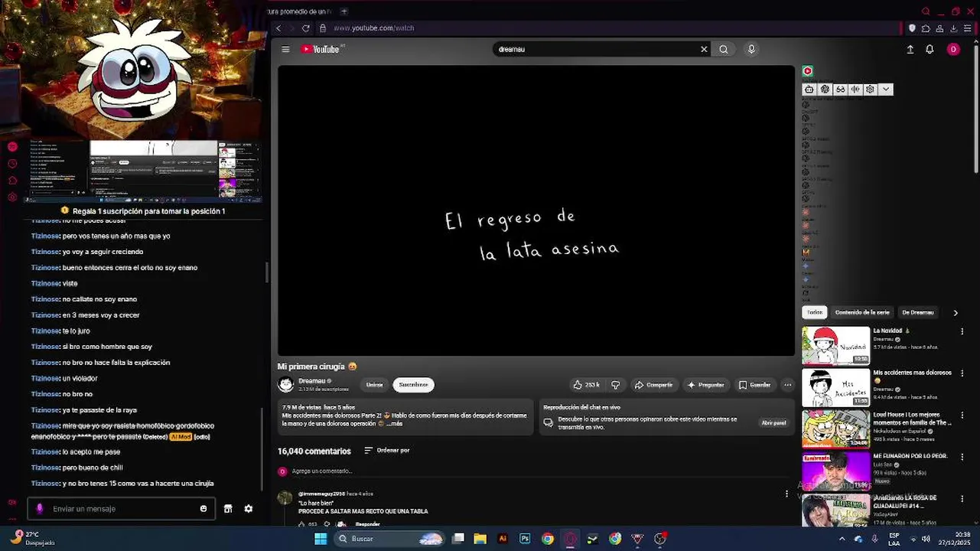Open the chat channel points store icon
Screen dimensions: 980x551
pos(228,509)
